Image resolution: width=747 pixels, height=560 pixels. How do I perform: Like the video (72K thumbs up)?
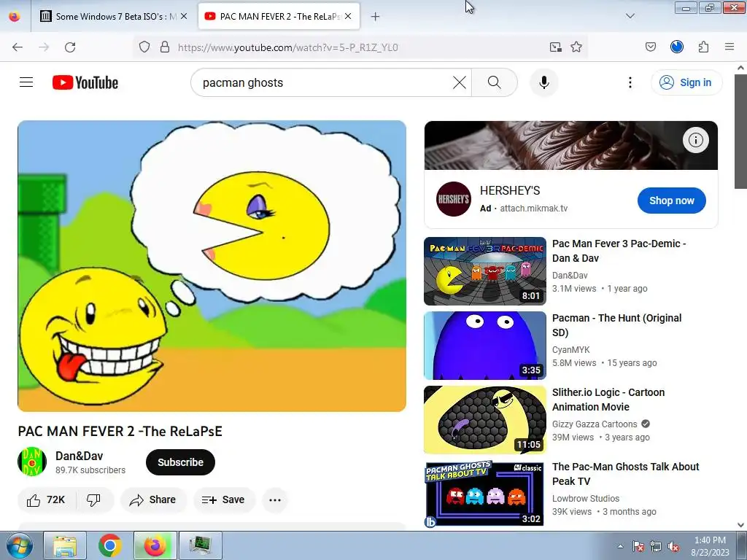pos(46,499)
